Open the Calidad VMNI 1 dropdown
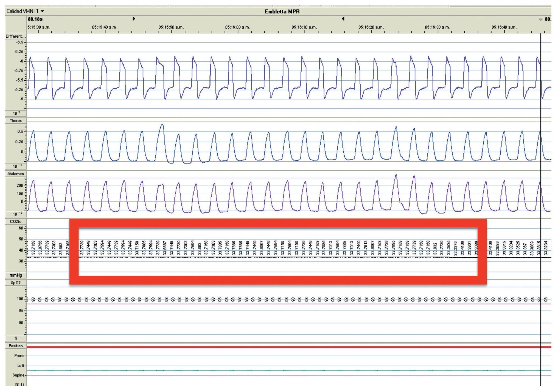558x392 pixels. (x=42, y=11)
